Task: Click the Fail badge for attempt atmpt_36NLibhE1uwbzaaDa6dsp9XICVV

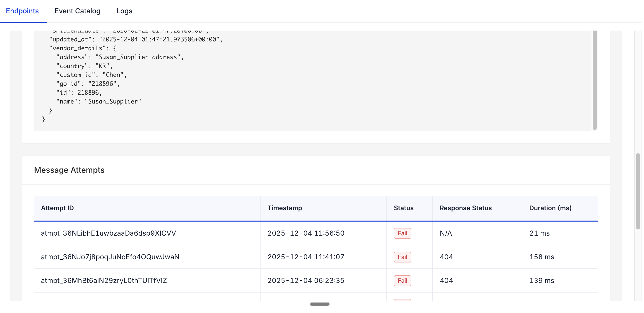Action: [x=402, y=233]
